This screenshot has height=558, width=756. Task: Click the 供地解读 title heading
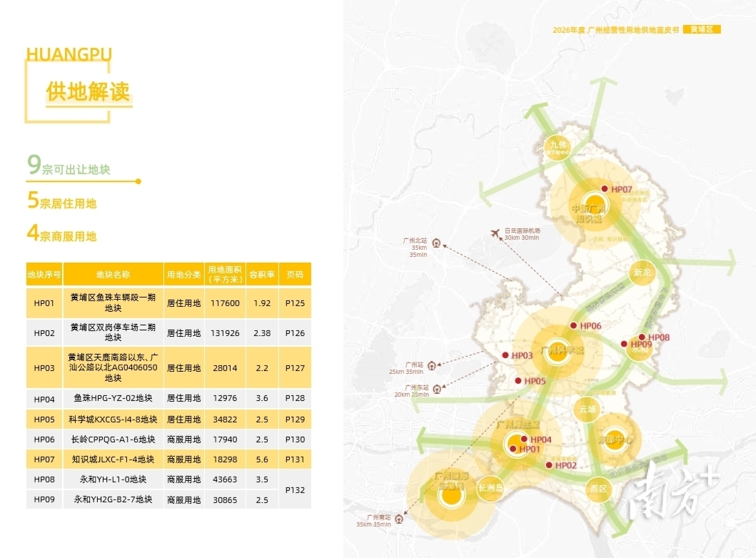point(88,93)
